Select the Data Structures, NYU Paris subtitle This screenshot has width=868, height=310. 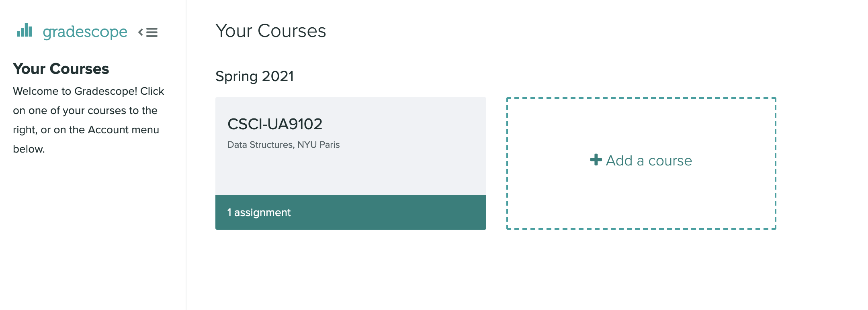coord(283,145)
